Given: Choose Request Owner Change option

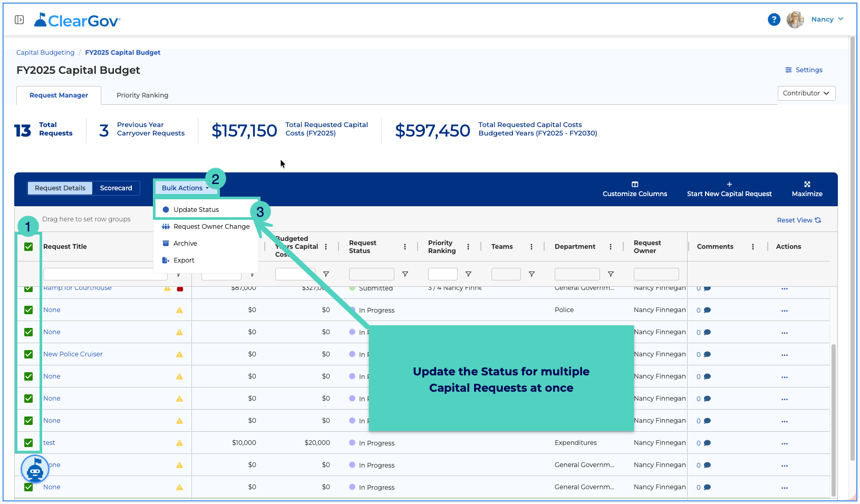Looking at the screenshot, I should point(206,227).
